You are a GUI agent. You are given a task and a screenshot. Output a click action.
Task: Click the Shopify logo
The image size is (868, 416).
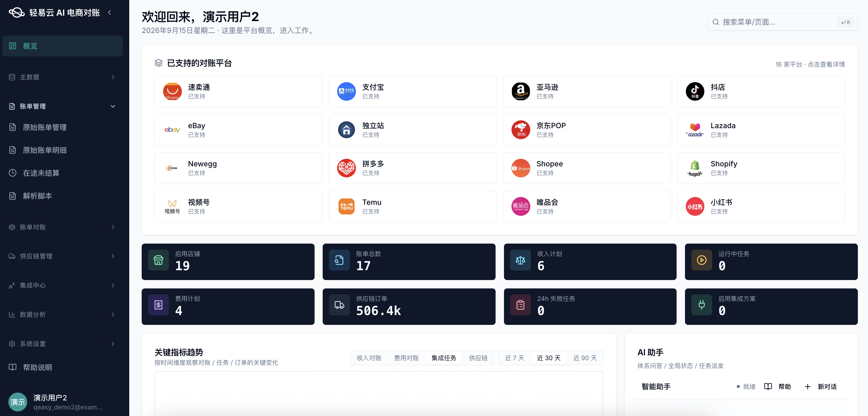click(x=695, y=168)
